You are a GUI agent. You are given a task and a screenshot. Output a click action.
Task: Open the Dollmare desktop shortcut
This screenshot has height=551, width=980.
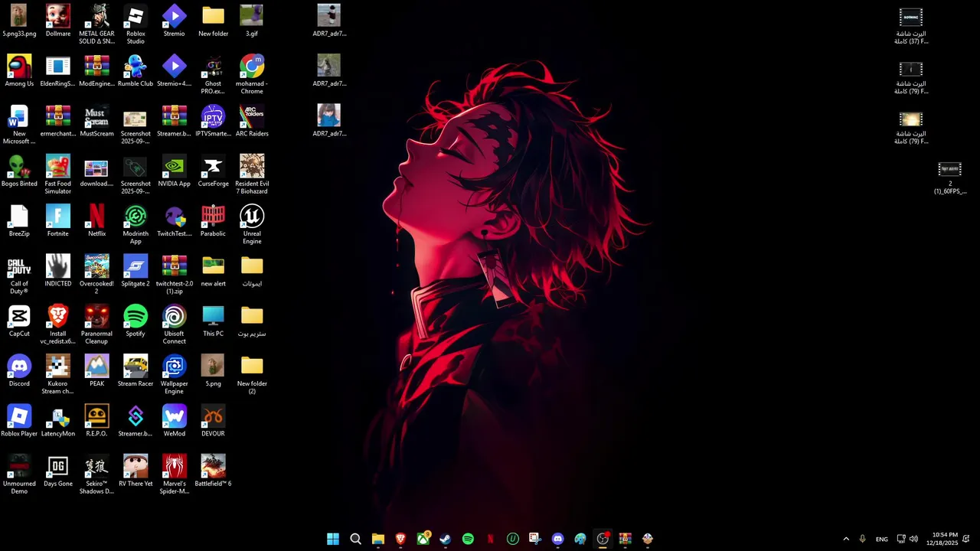58,21
